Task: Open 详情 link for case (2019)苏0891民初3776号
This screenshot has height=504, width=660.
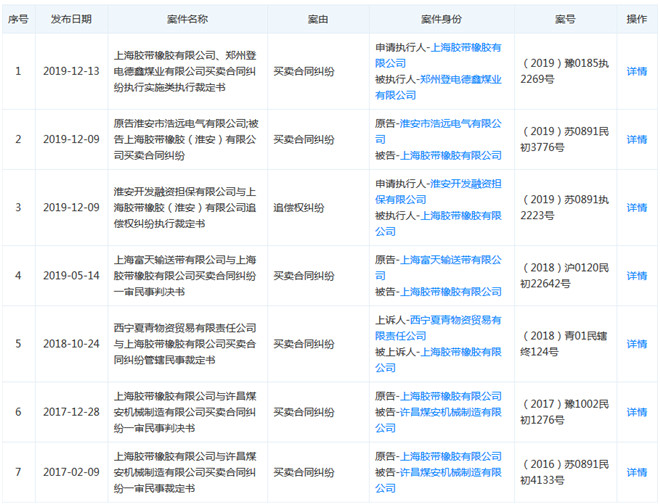Action: [x=636, y=139]
